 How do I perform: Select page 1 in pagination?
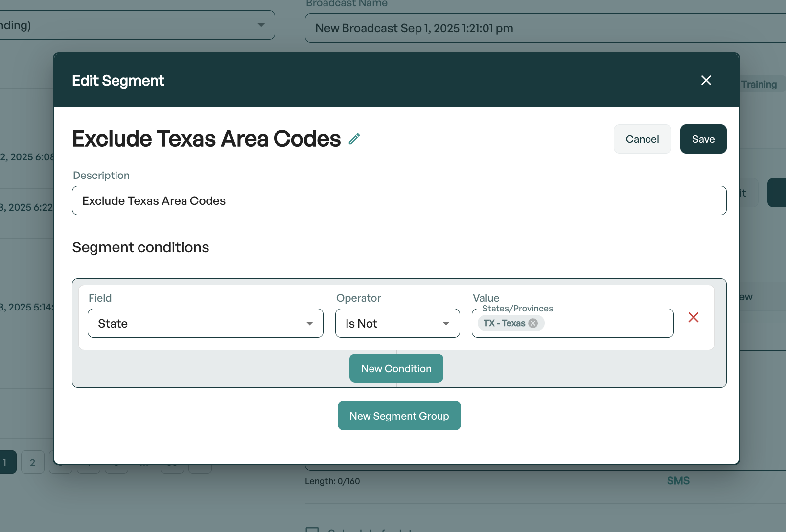6,463
